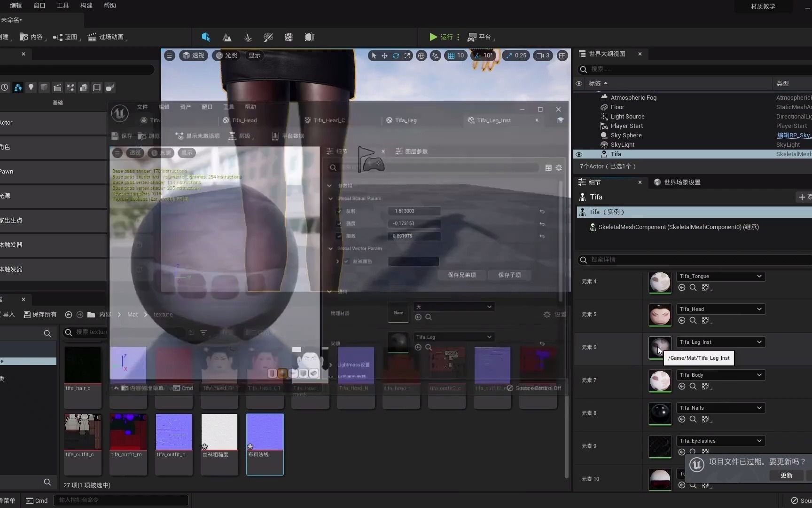Show All Classes category icon
The height and width of the screenshot is (508, 812).
click(x=109, y=87)
